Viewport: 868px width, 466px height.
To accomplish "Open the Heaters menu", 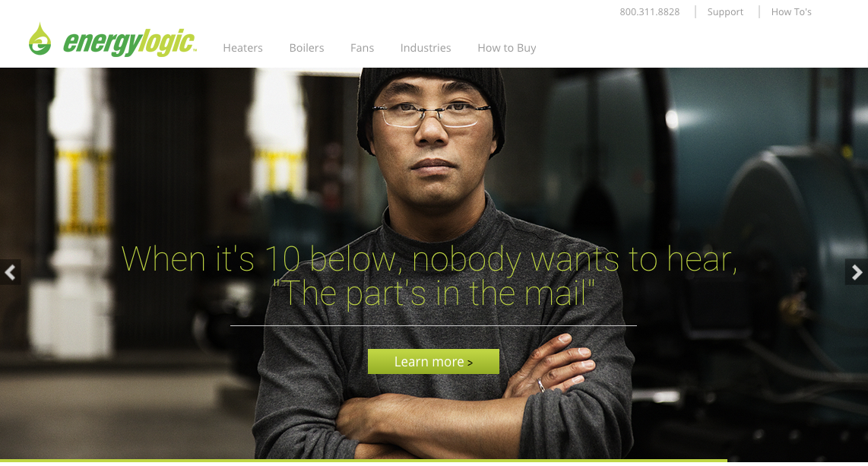I will (x=242, y=48).
